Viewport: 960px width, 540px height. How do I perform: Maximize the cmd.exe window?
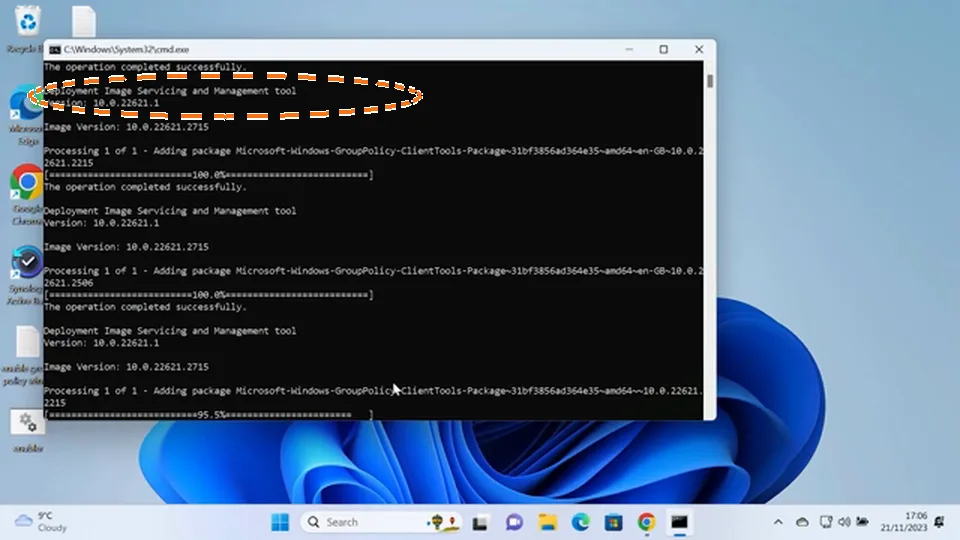664,50
